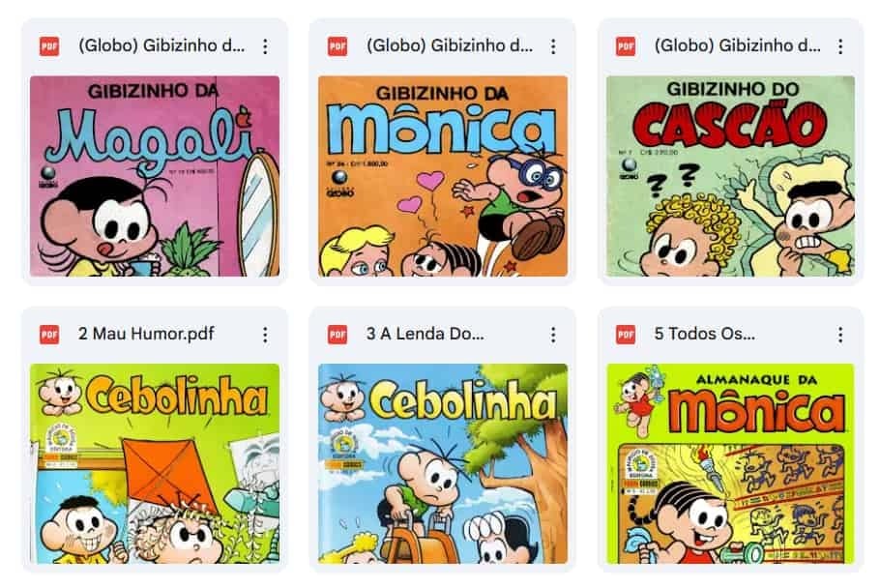Show more actions for 2 Mau Humor.pdf
Viewport: 880px width, 588px height.
265,335
